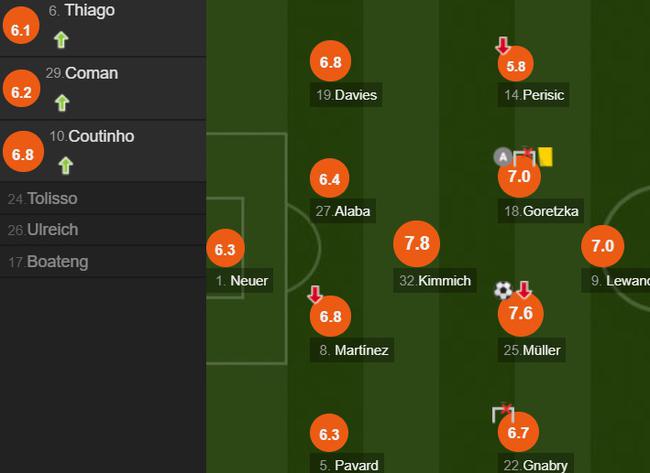The height and width of the screenshot is (473, 650).
Task: Click Coutinho's 6.8 rating in the bench list
Action: point(23,152)
